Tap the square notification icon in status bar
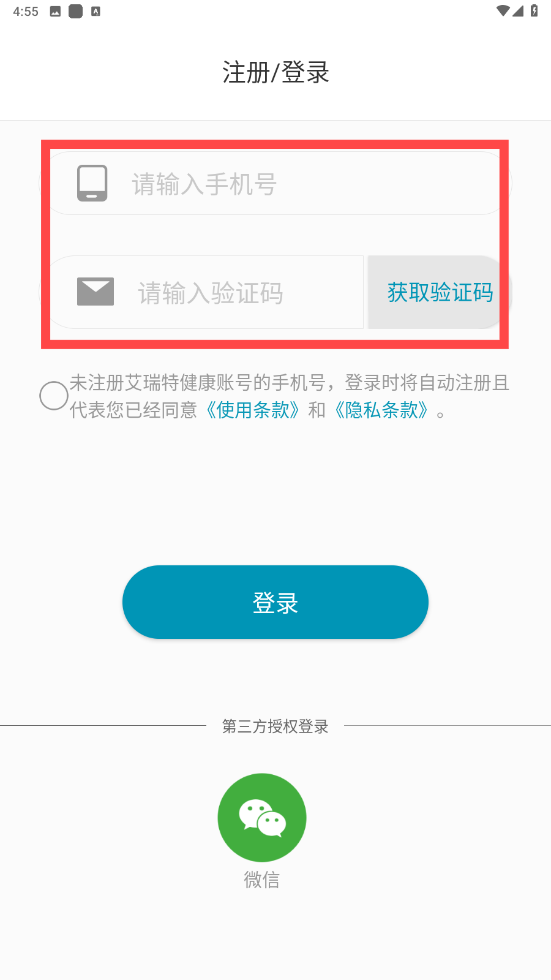This screenshot has width=551, height=980. coord(75,11)
